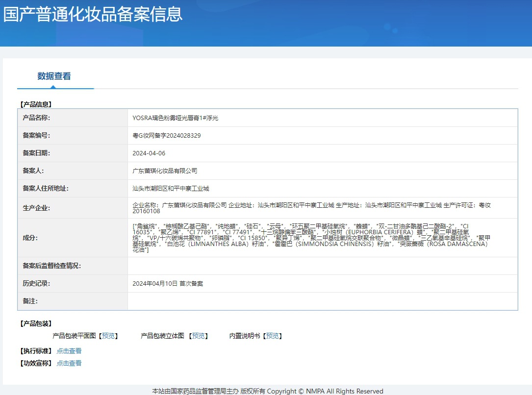Image resolution: width=532 pixels, height=395 pixels.
Task: Click the empty 备案后监督检查情况 value cell
Action: [322, 266]
